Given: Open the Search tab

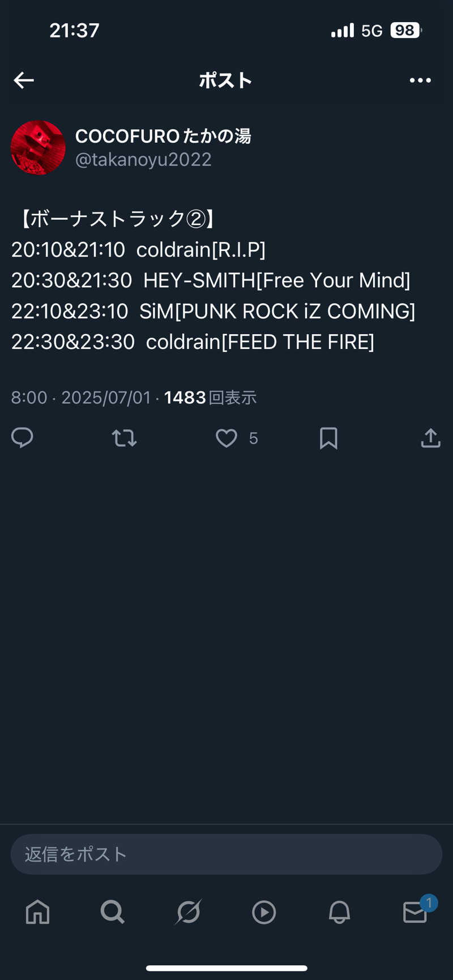Looking at the screenshot, I should (x=113, y=912).
